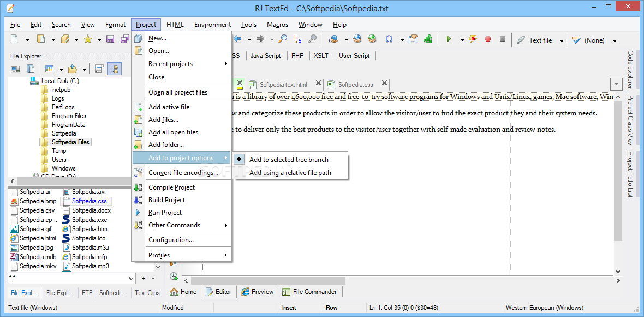Click the Open file toolbar icon

pyautogui.click(x=41, y=39)
